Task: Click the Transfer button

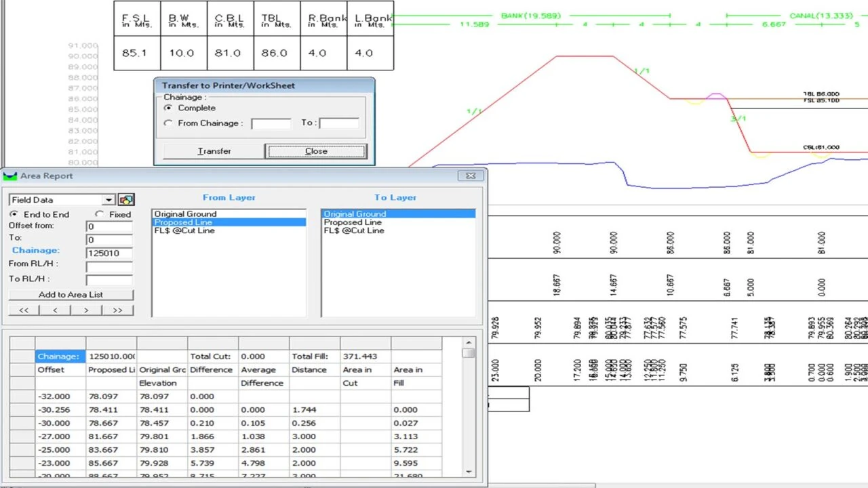Action: point(214,151)
